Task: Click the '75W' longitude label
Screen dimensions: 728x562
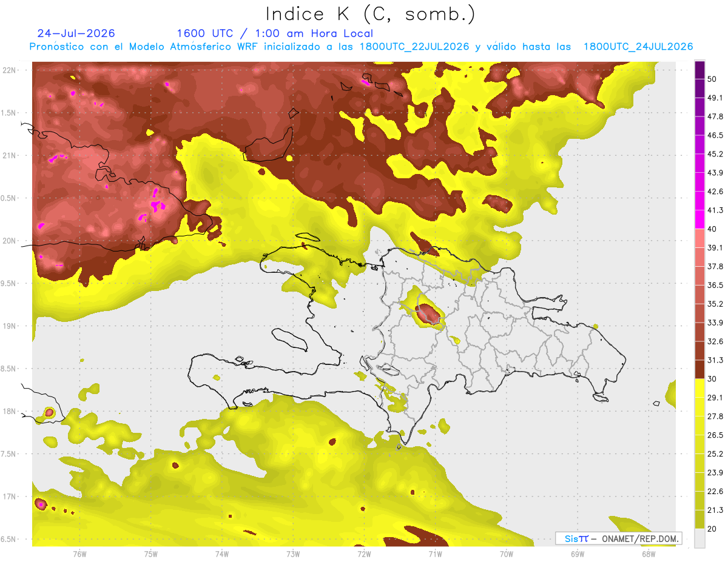Action: tap(151, 554)
